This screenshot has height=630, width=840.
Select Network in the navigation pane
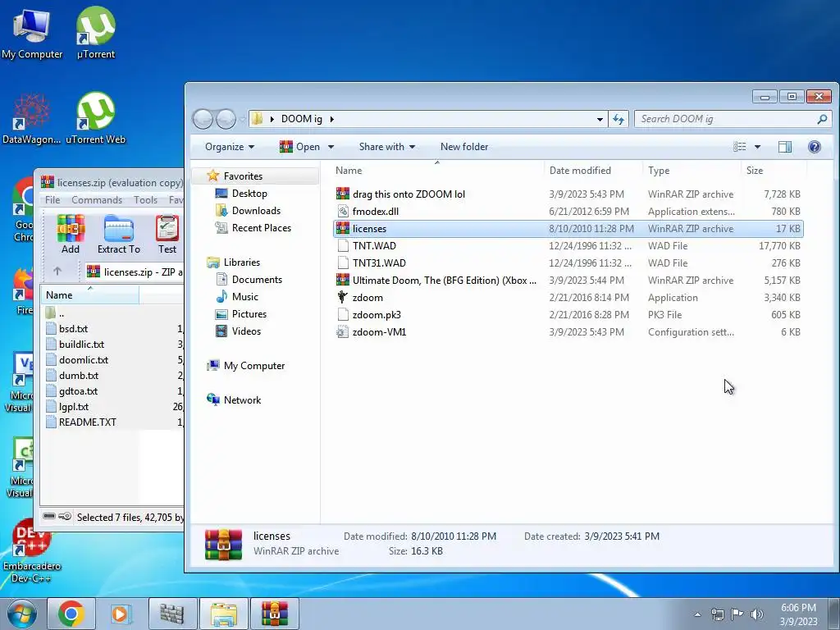[x=242, y=400]
